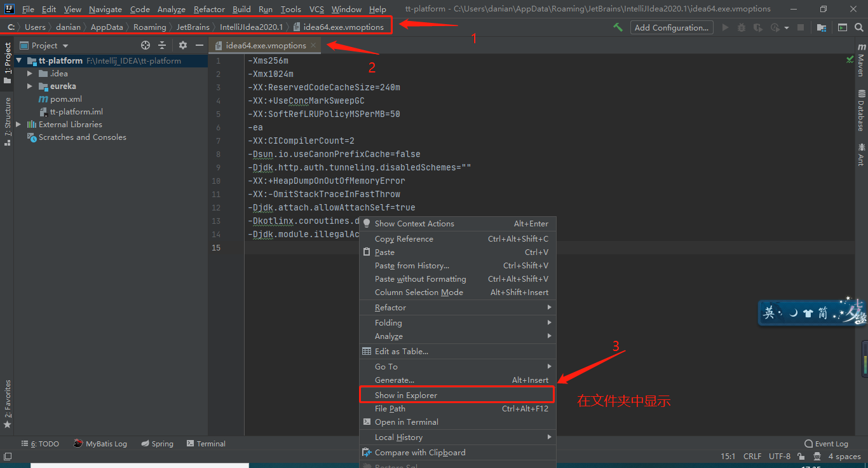Screen dimensions: 868x468
Task: Select Open in Terminal menu item
Action: pyautogui.click(x=458, y=422)
